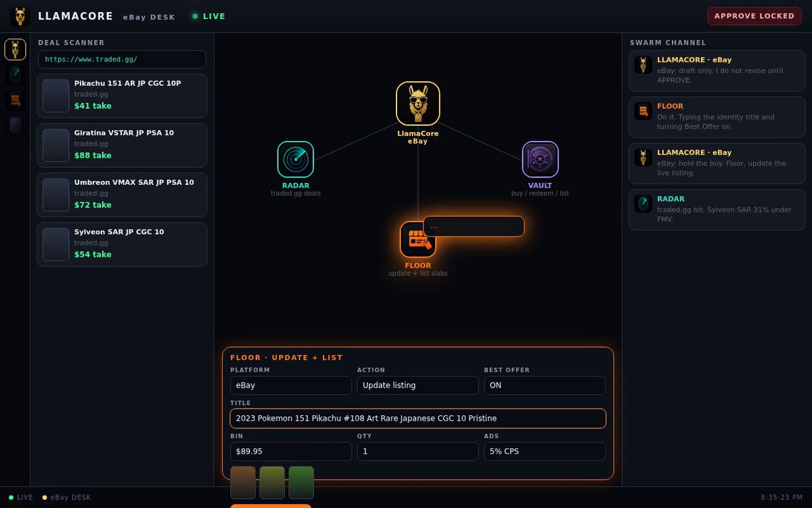Select the green listing photo thumbnail

pyautogui.click(x=301, y=482)
